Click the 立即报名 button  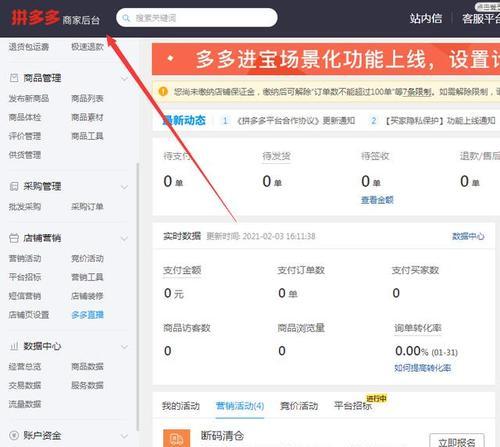point(457,442)
